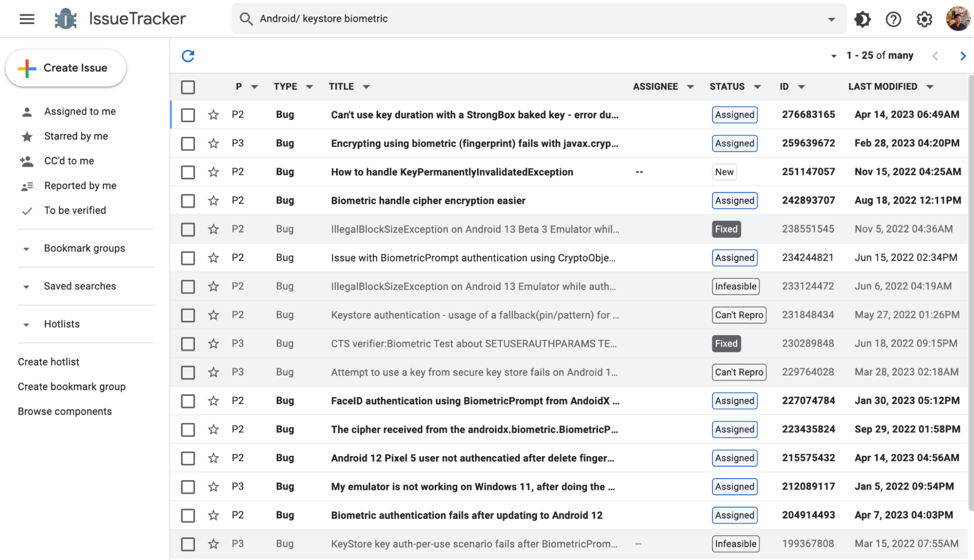
Task: Click the IssueTracker bug logo
Action: [x=65, y=19]
